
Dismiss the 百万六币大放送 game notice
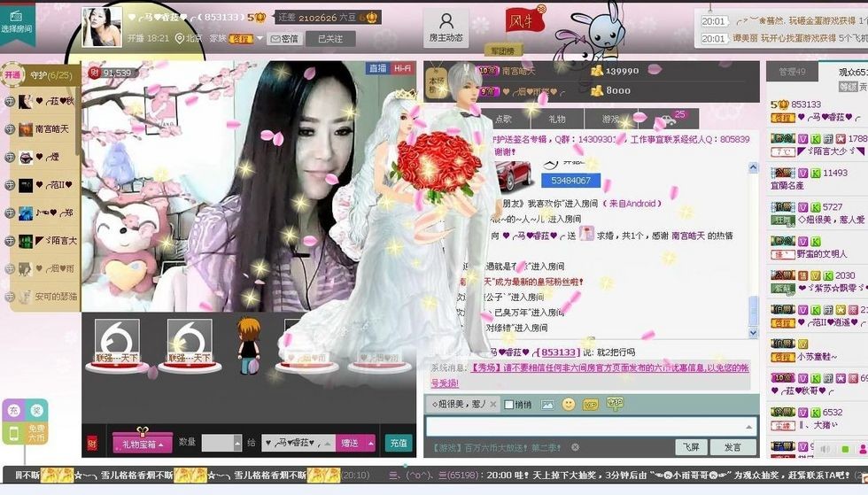[x=575, y=447]
